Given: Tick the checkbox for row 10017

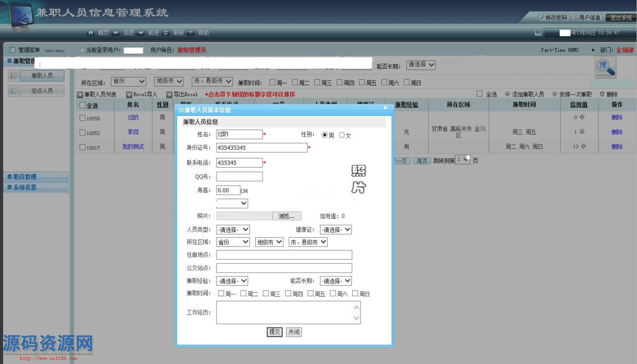Looking at the screenshot, I should coord(82,147).
